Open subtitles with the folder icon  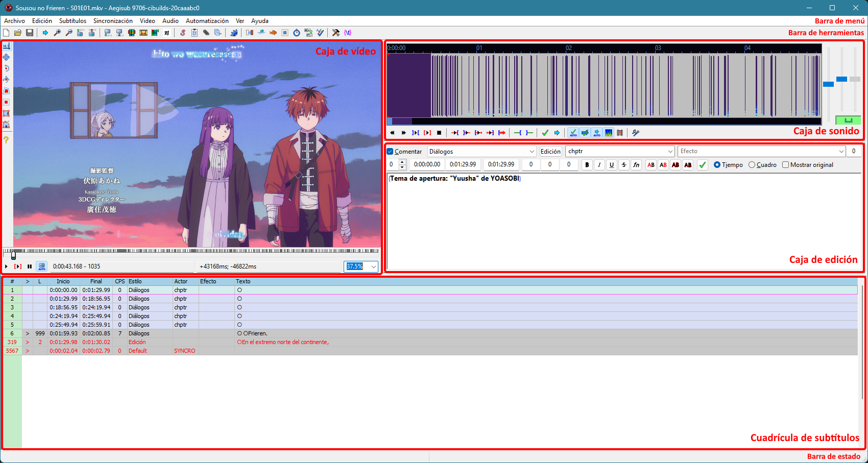(18, 33)
